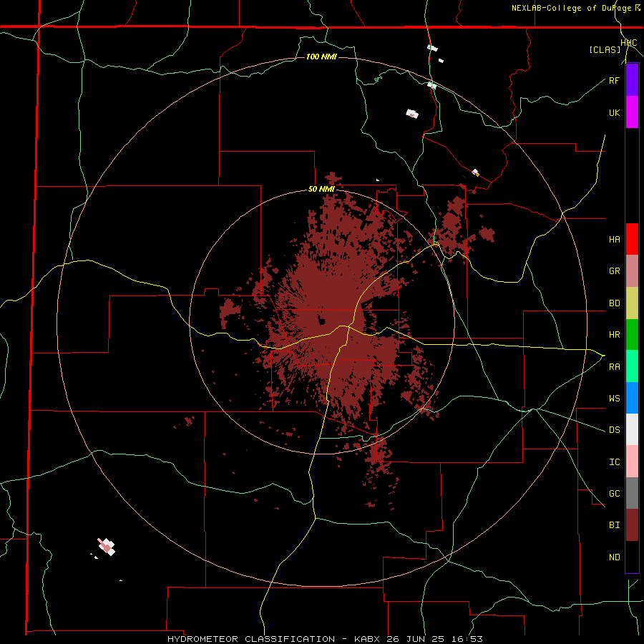Screen dimensions: 644x644
Task: Click the 'RA' legend label
Action: [x=614, y=366]
